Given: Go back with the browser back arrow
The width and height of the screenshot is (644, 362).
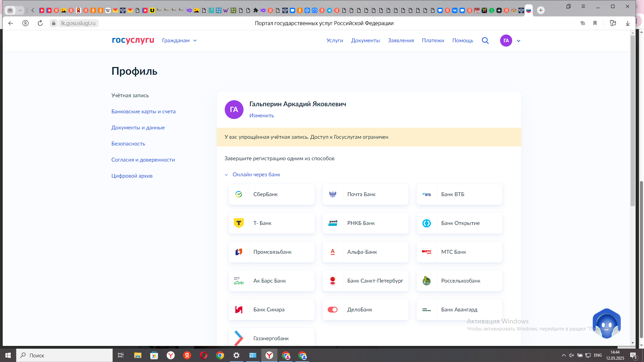Looking at the screenshot, I should [x=11, y=23].
